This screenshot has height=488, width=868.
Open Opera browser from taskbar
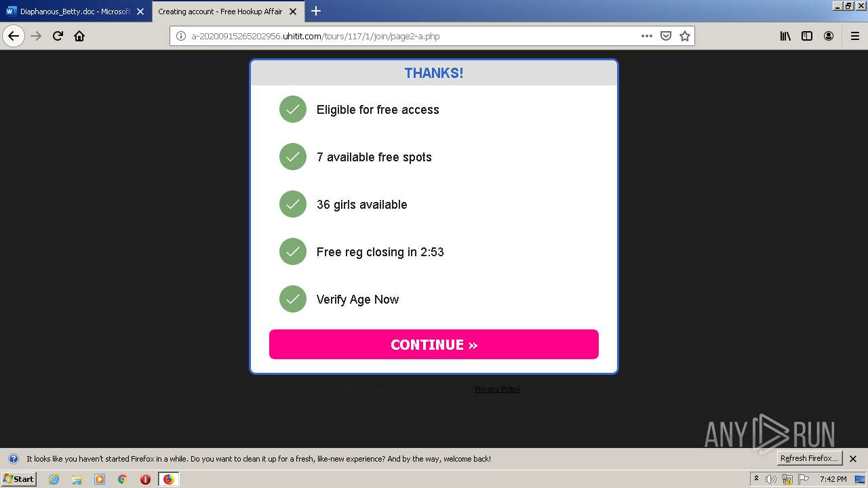pyautogui.click(x=145, y=479)
